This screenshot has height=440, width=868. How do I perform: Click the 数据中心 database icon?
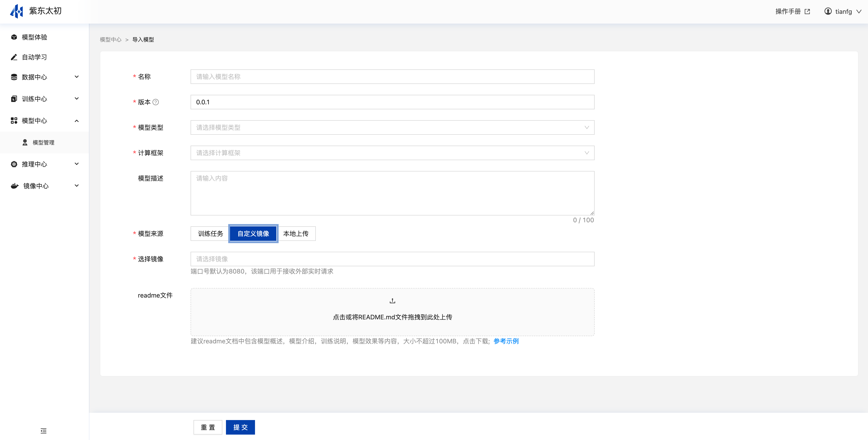point(14,77)
